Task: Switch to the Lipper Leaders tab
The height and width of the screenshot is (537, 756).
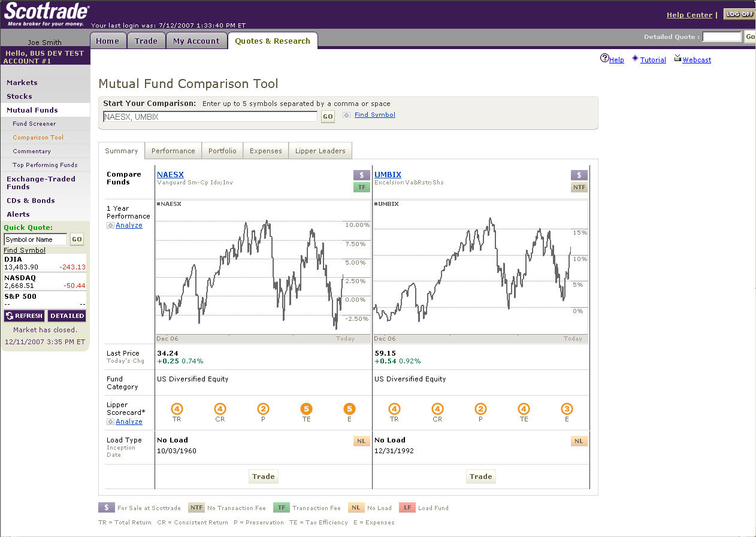Action: click(320, 151)
